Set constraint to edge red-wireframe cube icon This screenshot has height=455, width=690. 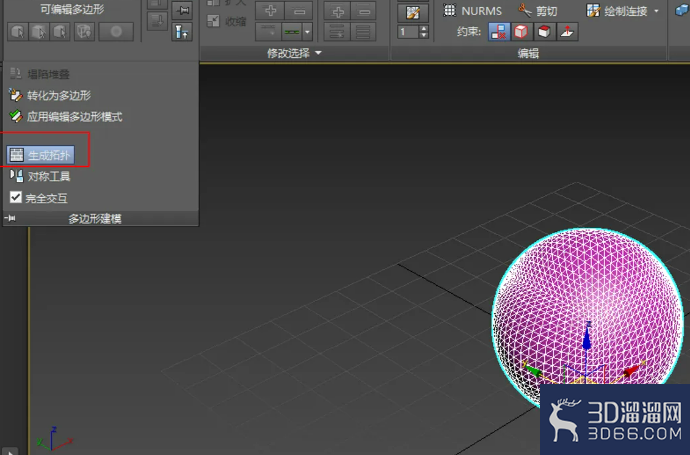521,32
